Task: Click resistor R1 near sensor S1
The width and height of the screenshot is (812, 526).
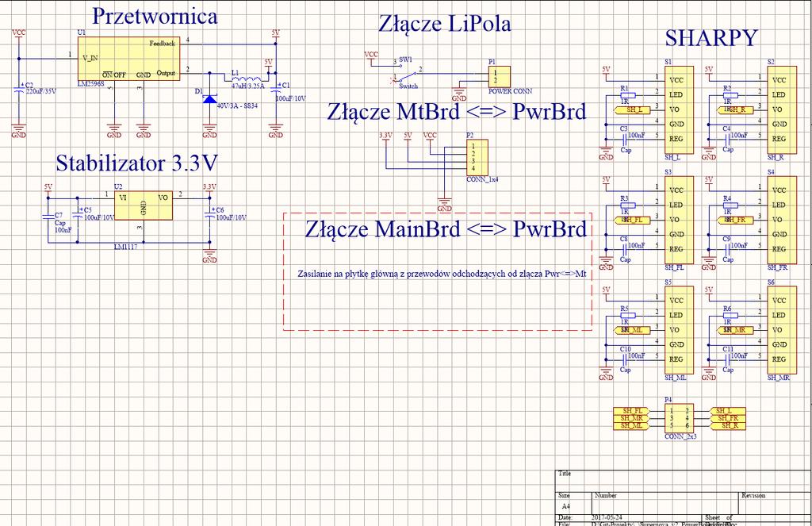Action: 628,95
